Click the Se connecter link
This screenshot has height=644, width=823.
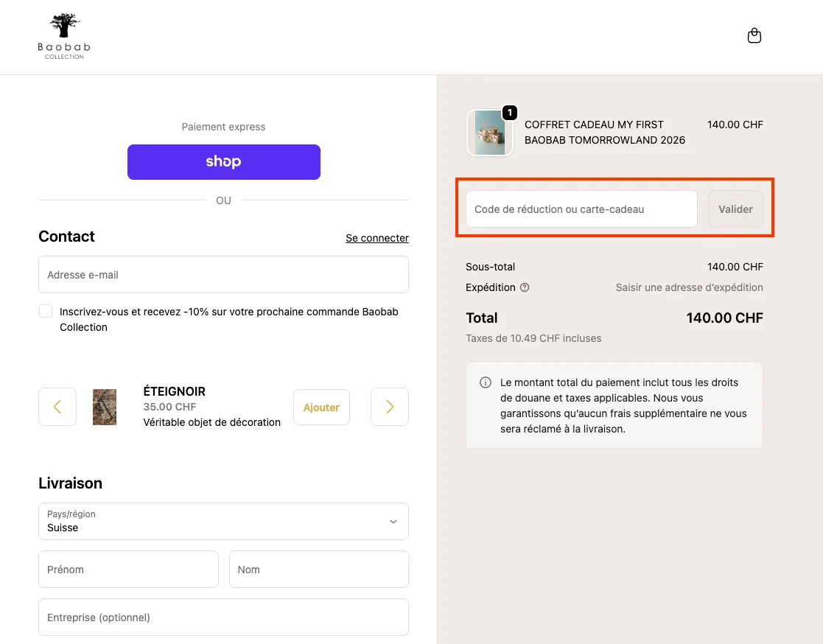coord(377,237)
